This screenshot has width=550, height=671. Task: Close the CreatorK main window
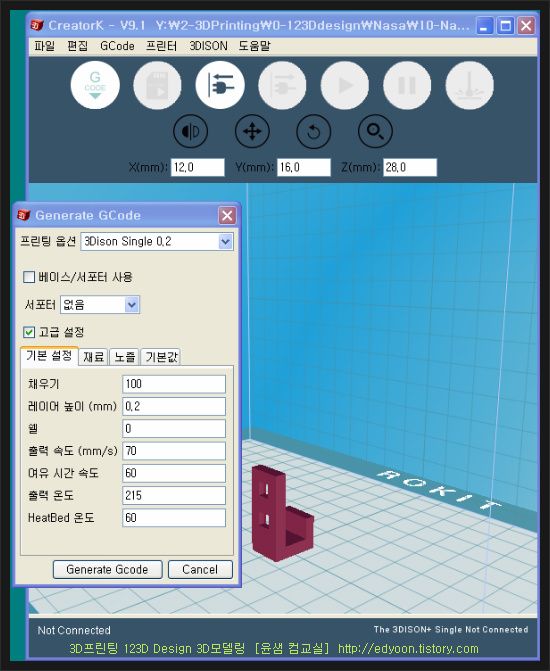click(526, 26)
